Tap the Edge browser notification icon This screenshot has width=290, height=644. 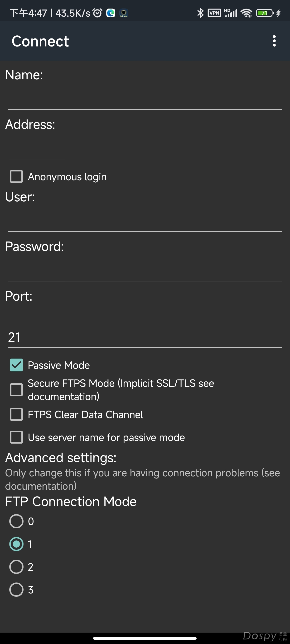click(111, 13)
